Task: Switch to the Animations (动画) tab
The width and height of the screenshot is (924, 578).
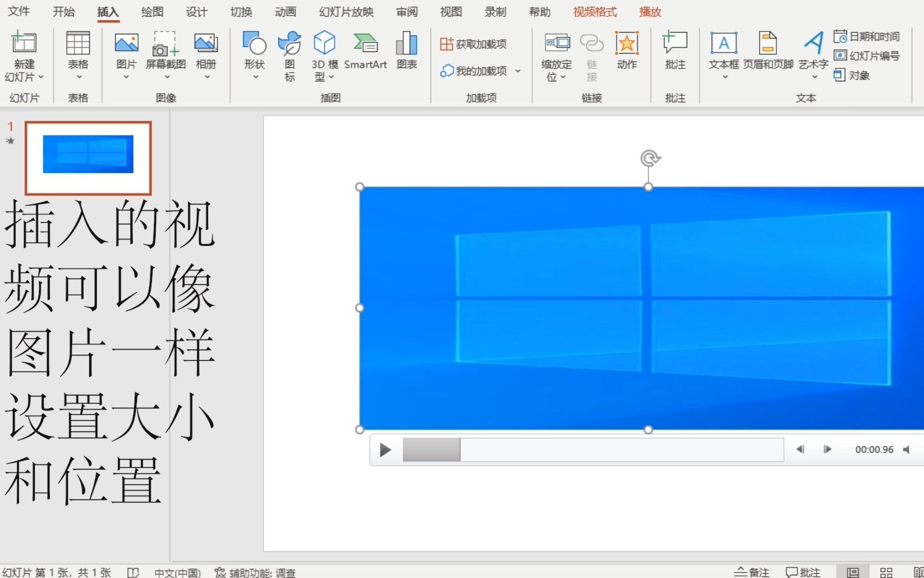Action: 286,11
